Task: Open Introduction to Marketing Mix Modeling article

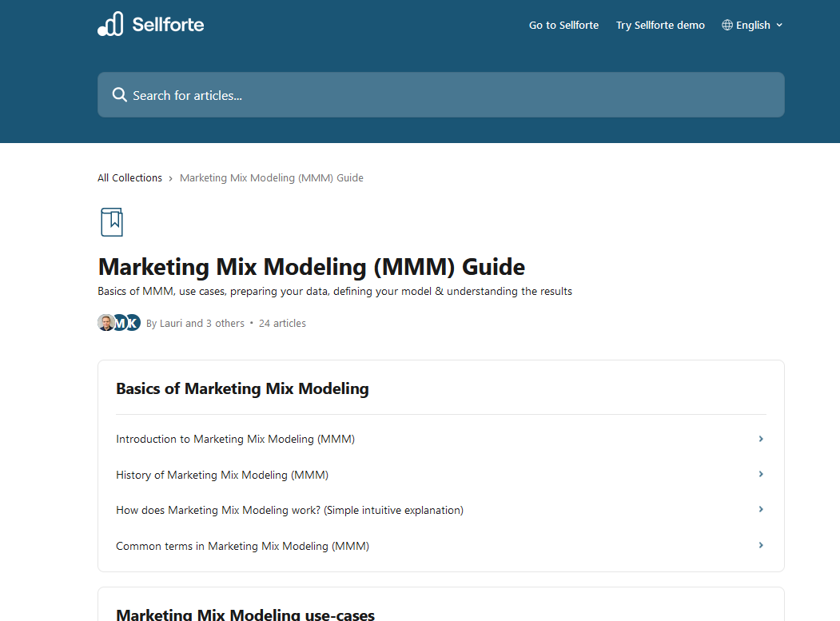Action: coord(235,439)
